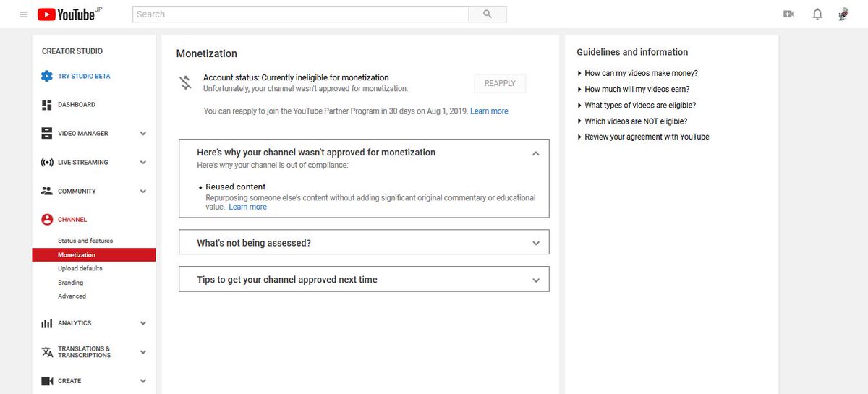Click the Creator Studio heading
868x394 pixels.
72,51
